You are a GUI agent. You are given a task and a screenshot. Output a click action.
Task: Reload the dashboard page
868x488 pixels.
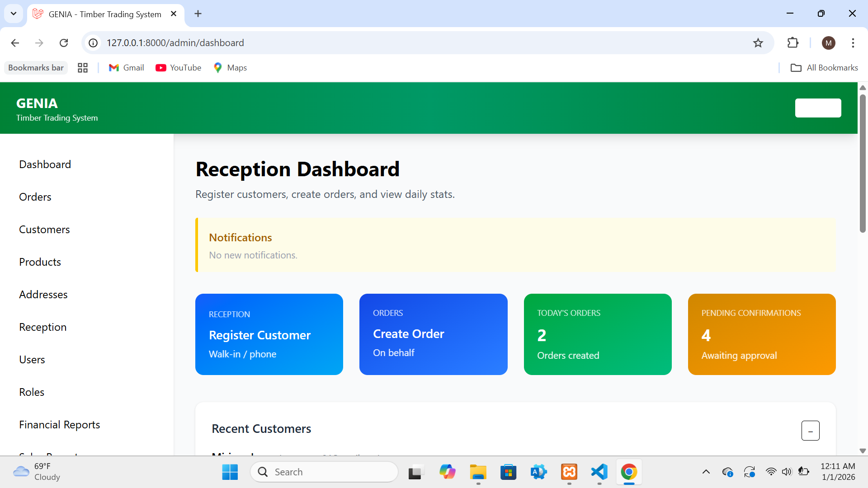click(x=64, y=43)
